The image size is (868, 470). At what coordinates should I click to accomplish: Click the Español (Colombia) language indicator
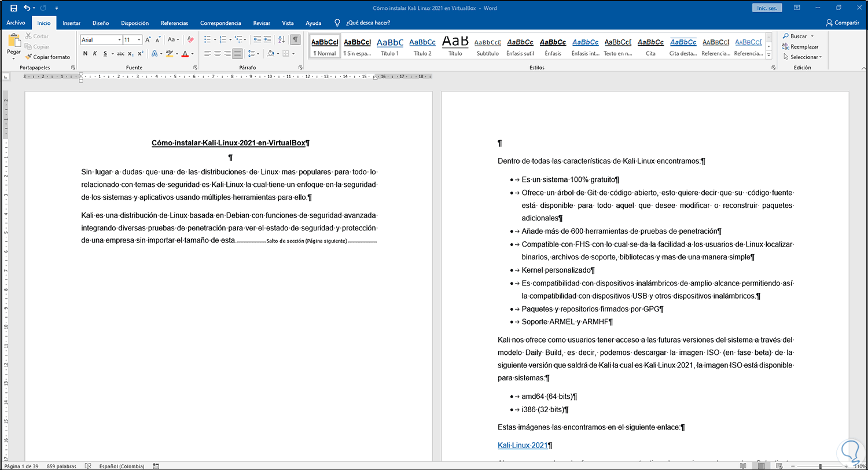click(x=121, y=465)
